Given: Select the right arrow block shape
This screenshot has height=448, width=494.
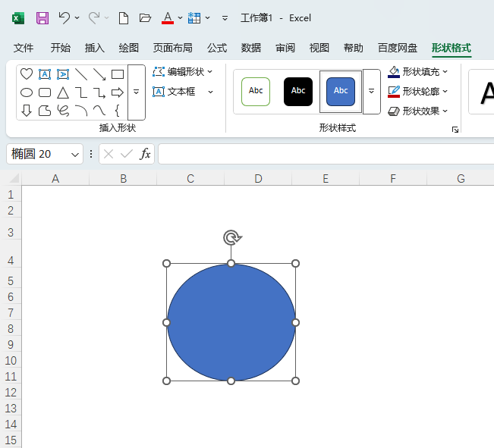Looking at the screenshot, I should (118, 92).
